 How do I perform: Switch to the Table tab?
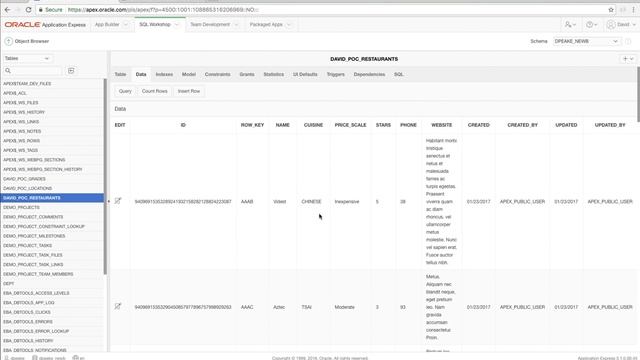pos(120,74)
